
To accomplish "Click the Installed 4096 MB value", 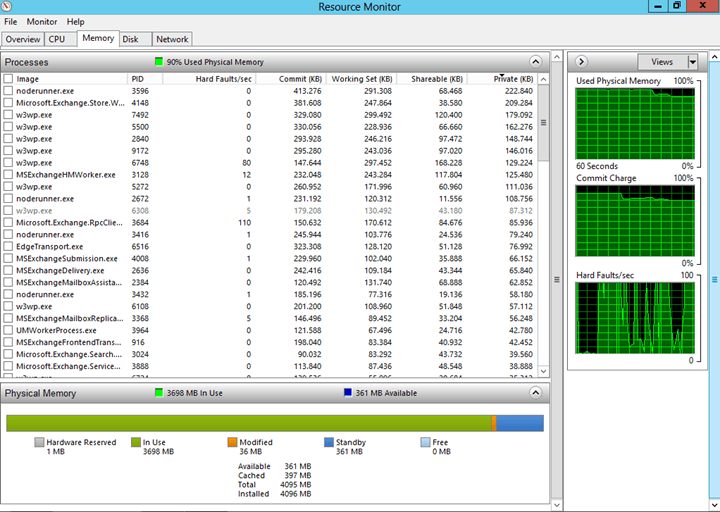I will (295, 494).
